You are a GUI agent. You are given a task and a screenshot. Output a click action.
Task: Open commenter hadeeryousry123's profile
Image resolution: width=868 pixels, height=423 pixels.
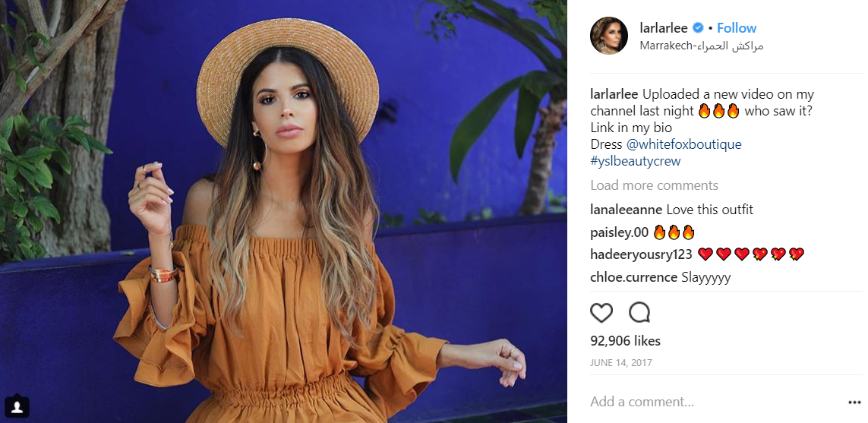point(641,254)
